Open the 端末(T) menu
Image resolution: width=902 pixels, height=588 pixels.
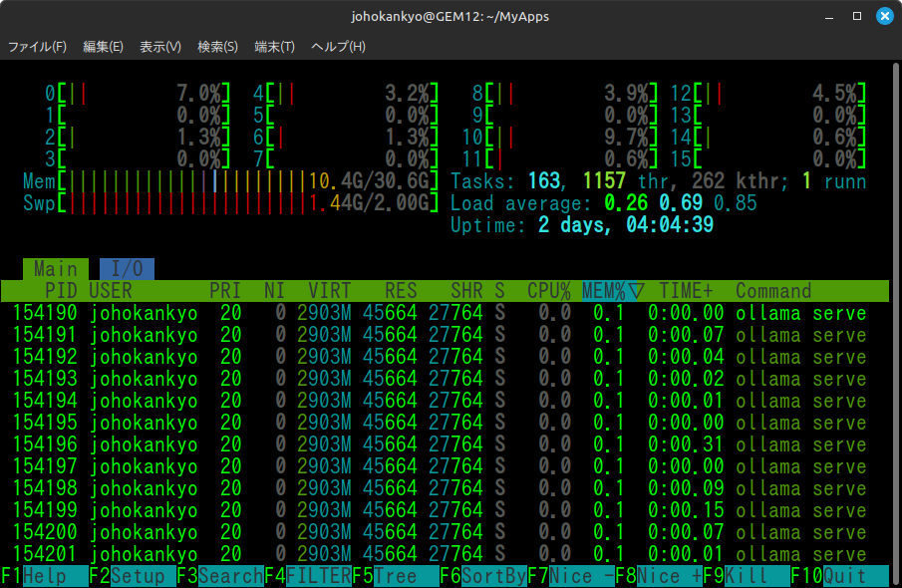[274, 47]
